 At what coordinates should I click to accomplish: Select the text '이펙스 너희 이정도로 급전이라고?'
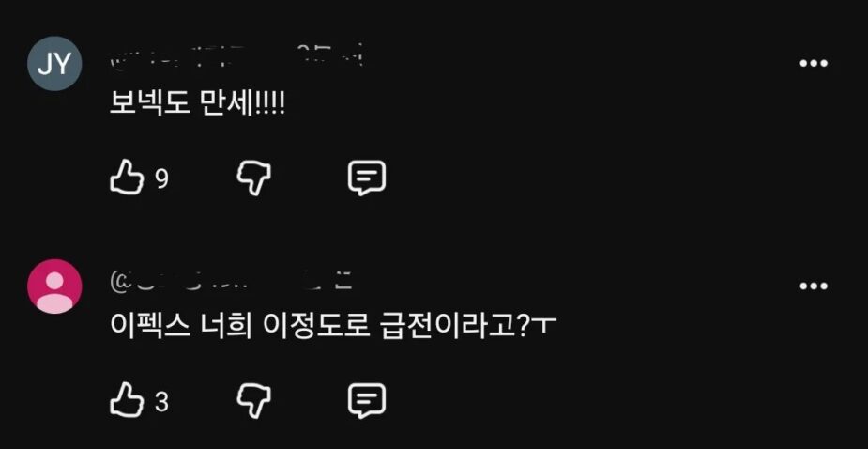[x=328, y=328]
